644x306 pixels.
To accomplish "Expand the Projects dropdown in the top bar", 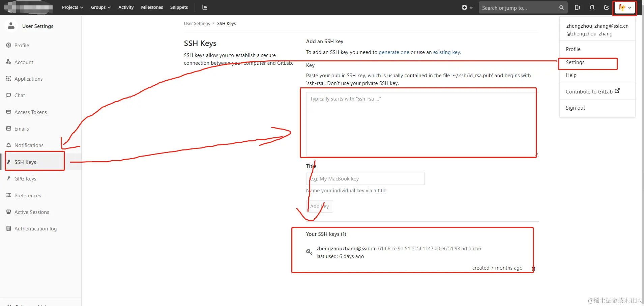I will click(72, 7).
